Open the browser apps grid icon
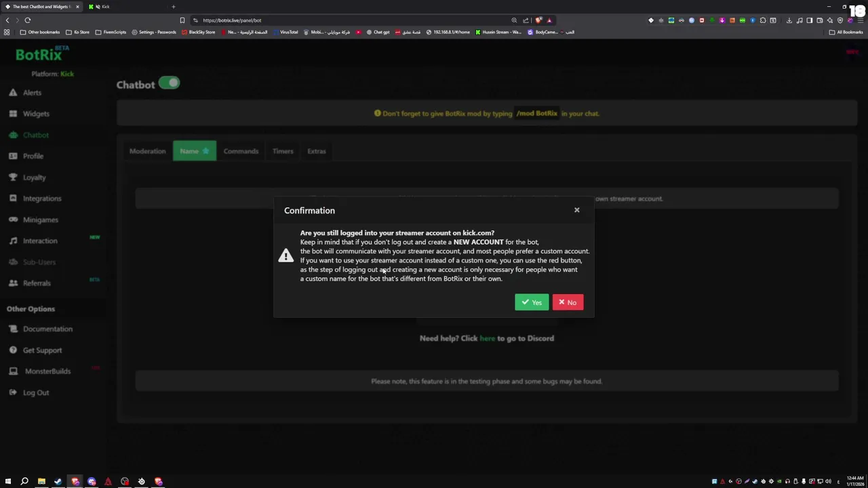 click(7, 32)
